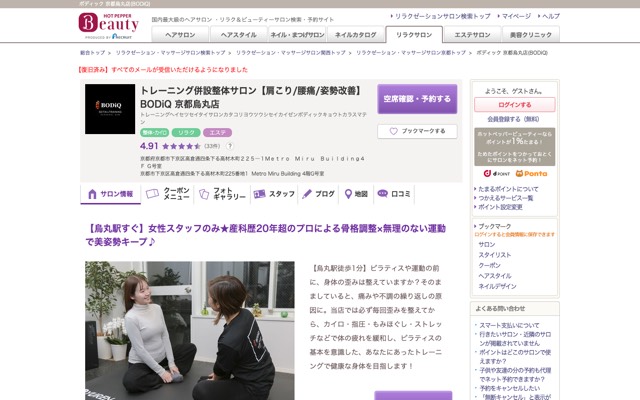The image size is (640, 400).
Task: Switch to ヘアスタイル tab
Action: 238,35
